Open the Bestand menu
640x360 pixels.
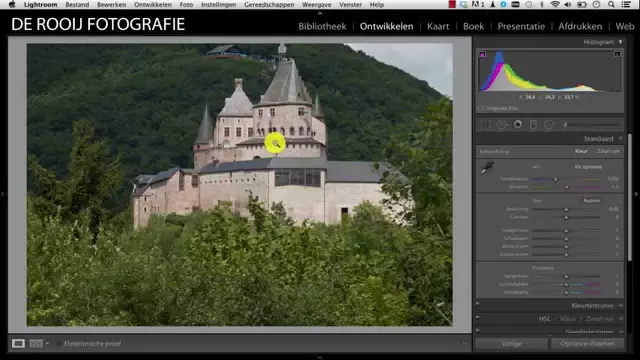pos(77,4)
